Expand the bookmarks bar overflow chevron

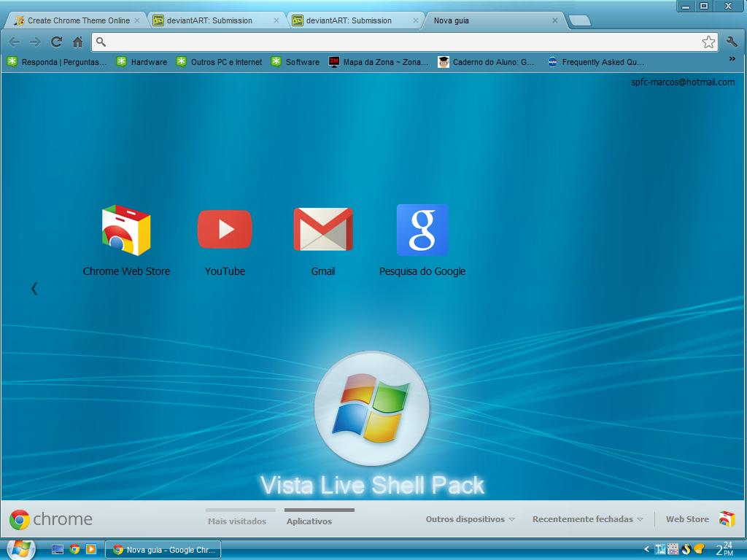click(x=732, y=58)
